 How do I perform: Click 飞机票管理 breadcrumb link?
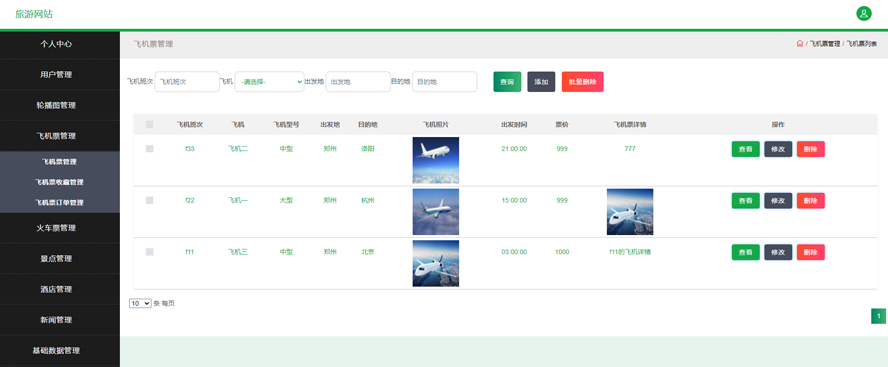coord(825,44)
